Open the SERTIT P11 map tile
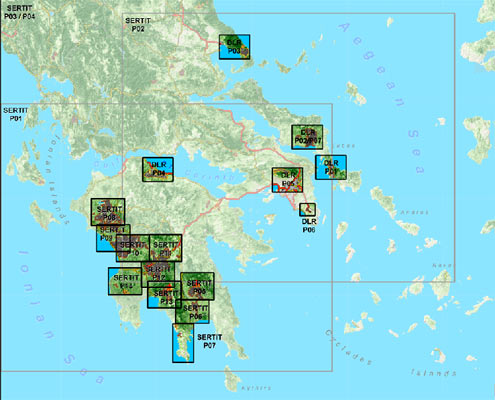 tap(166, 248)
